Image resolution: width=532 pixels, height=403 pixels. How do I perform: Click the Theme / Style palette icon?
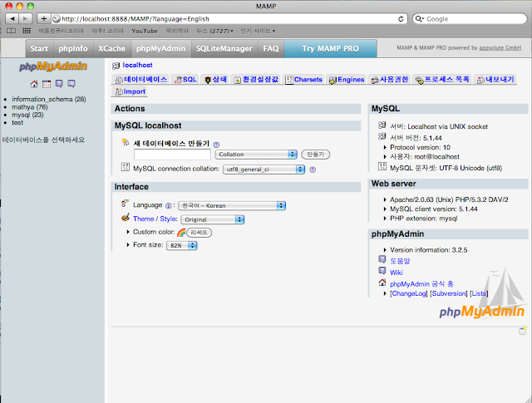pyautogui.click(x=126, y=218)
